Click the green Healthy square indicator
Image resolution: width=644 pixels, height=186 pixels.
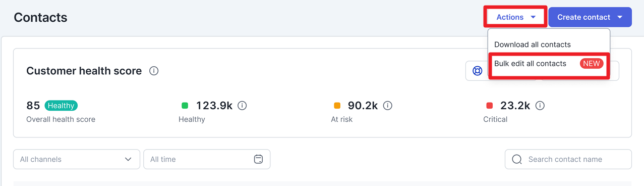coord(185,106)
